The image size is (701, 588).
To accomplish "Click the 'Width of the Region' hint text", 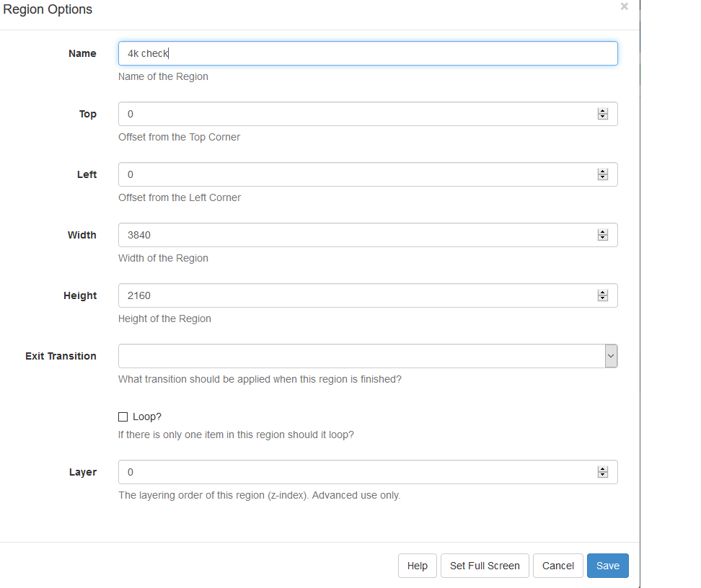I will click(163, 258).
